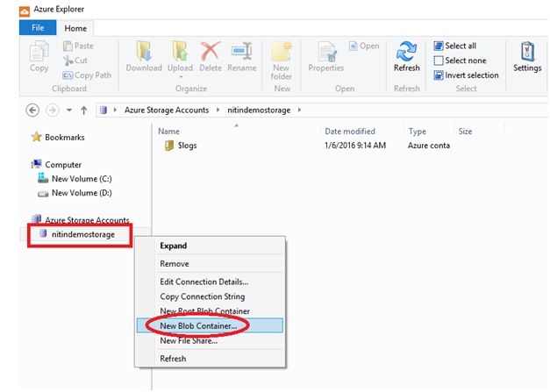Open the File ribbon tab
The height and width of the screenshot is (392, 550).
pos(38,28)
